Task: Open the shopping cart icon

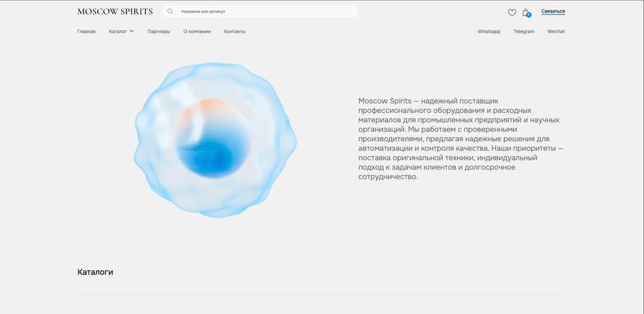Action: point(525,12)
